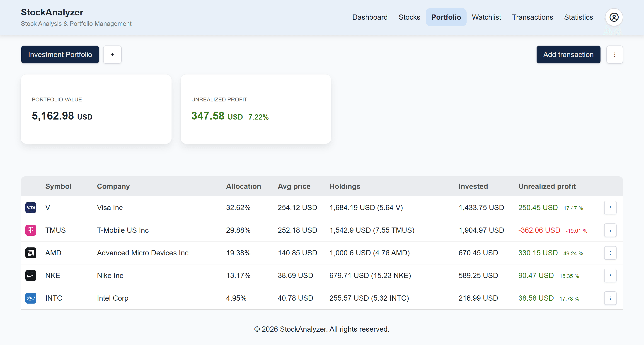The image size is (644, 345).
Task: Open the Visa row actions menu
Action: click(610, 208)
